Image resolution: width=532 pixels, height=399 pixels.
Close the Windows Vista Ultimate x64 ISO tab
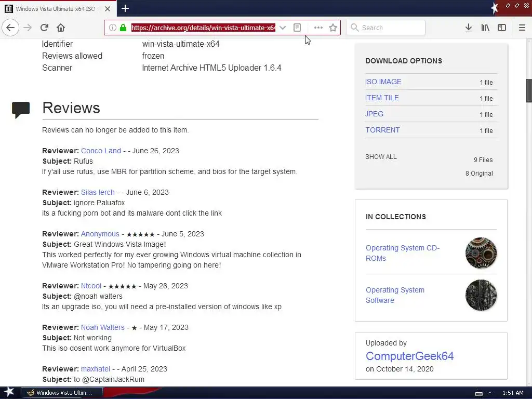pyautogui.click(x=108, y=9)
